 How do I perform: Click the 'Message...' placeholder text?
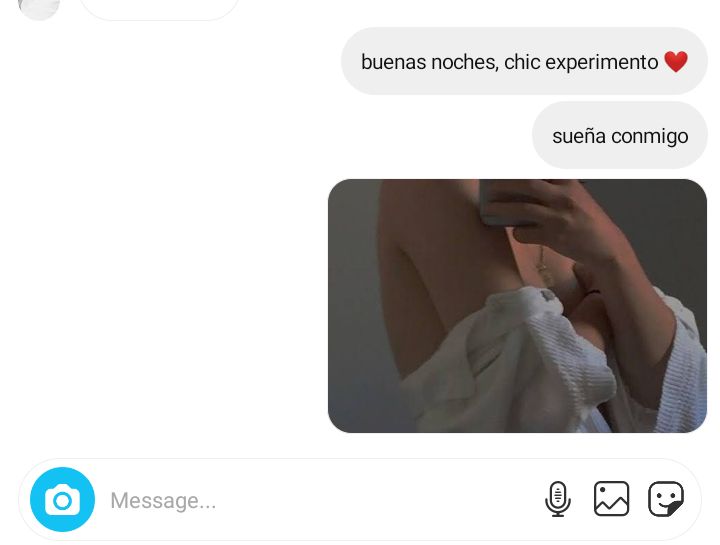point(163,500)
